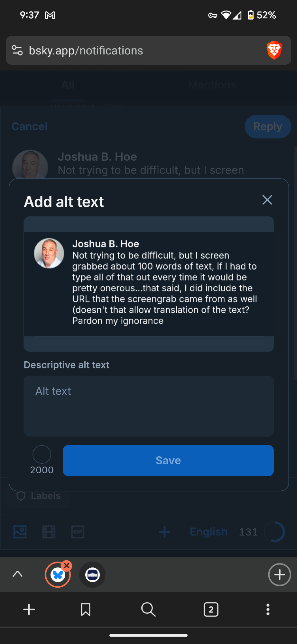Tap the bookmark icon in bottom bar

(86, 610)
